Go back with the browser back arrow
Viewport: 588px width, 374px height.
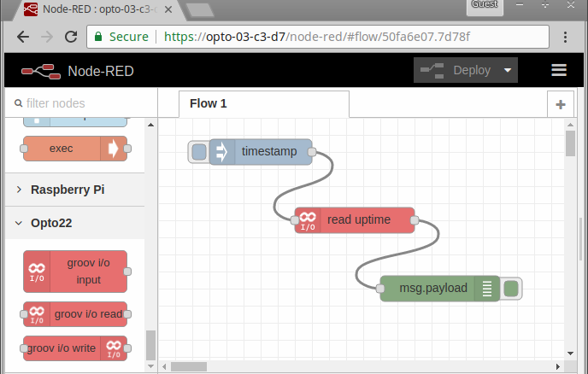[23, 37]
